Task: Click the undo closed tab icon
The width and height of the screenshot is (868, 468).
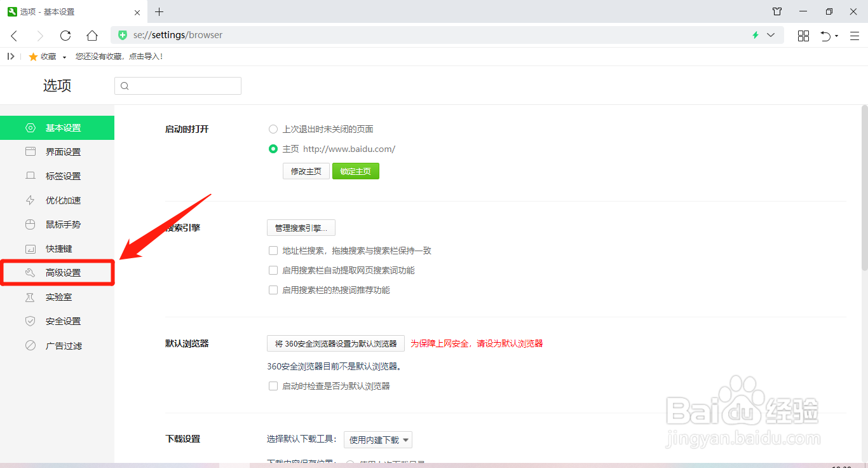Action: click(825, 36)
